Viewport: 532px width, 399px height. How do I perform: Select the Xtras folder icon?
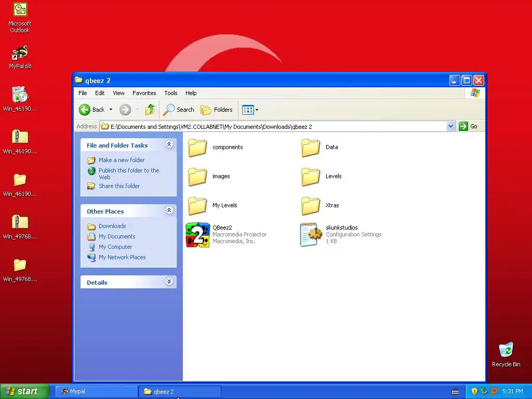point(311,206)
